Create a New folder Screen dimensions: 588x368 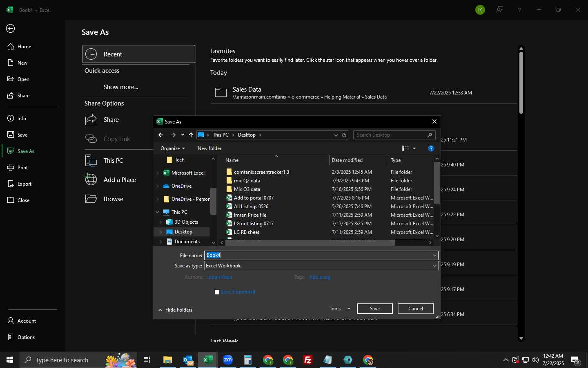(209, 148)
